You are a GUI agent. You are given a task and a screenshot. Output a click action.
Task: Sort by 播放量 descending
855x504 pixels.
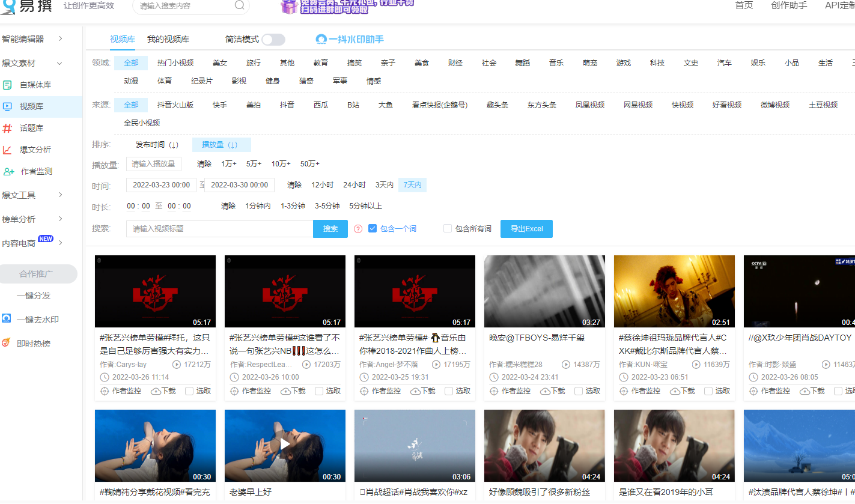[221, 145]
